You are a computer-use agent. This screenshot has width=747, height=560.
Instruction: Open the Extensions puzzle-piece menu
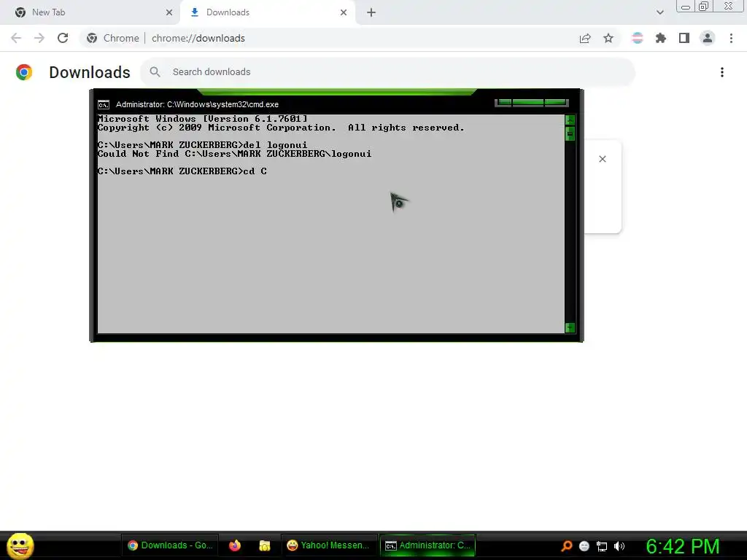pyautogui.click(x=661, y=38)
